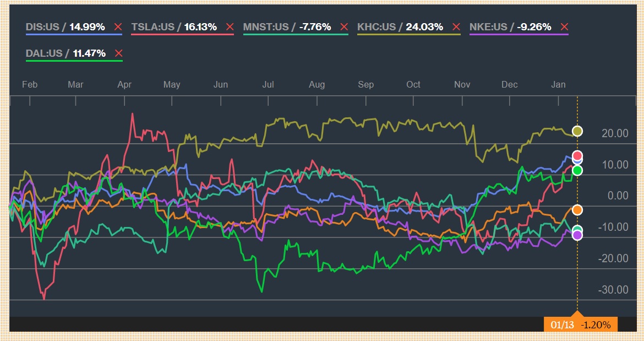Screen dimensions: 644x341
Task: Click the bright green DAL endpoint marker
Action: (577, 170)
